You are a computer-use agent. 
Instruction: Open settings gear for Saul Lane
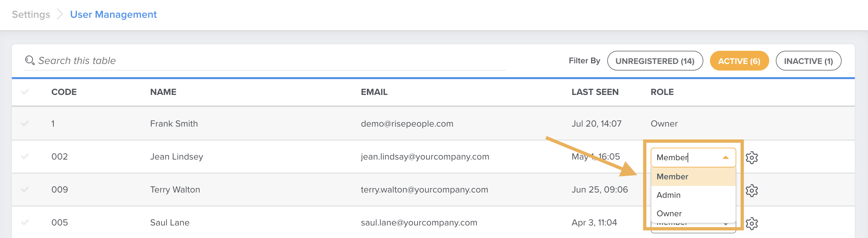coord(751,223)
